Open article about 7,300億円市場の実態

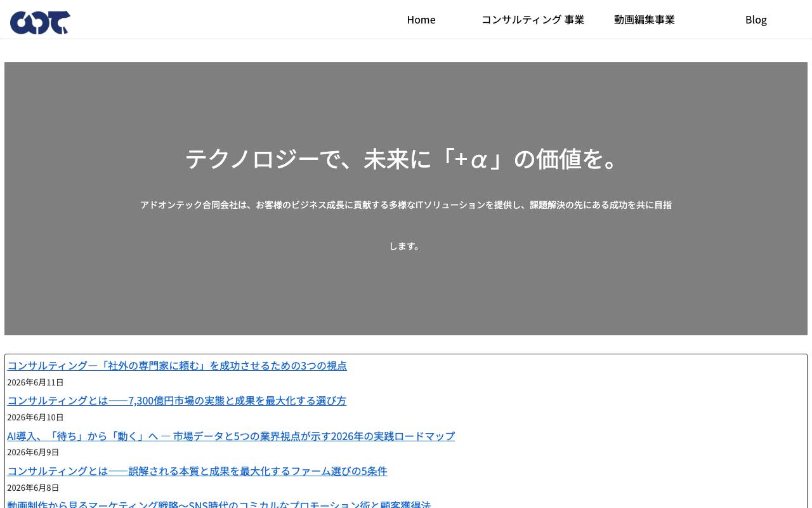(x=176, y=401)
